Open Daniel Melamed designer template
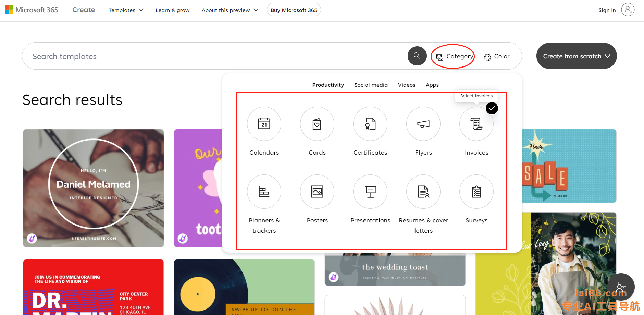 click(x=94, y=188)
